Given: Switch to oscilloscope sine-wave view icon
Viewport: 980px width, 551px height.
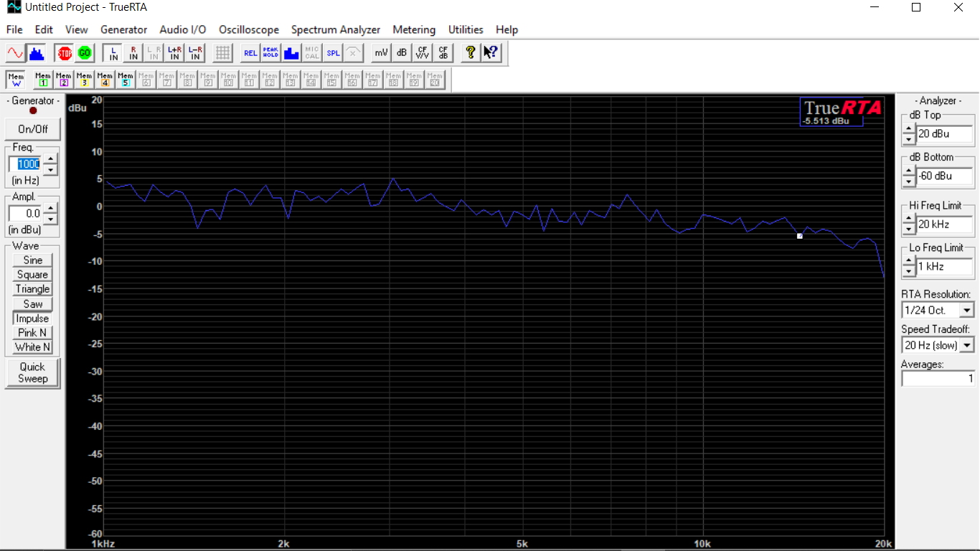Looking at the screenshot, I should pyautogui.click(x=15, y=53).
